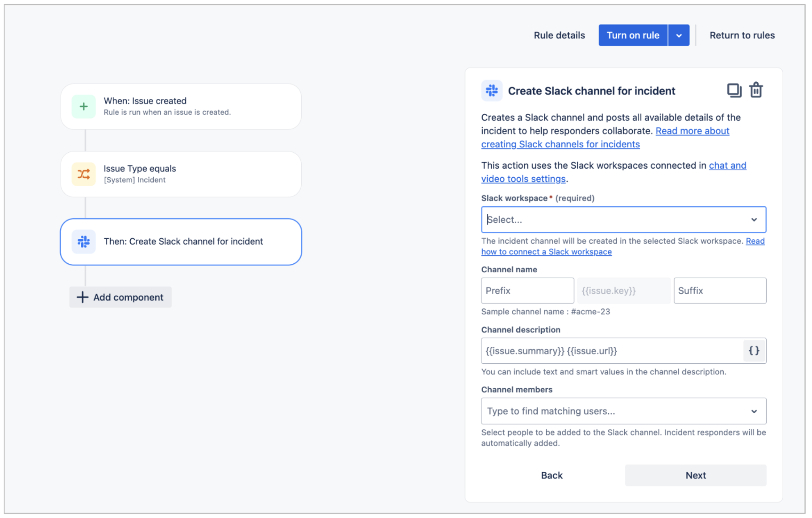Image resolution: width=812 pixels, height=518 pixels.
Task: Open Rule details
Action: click(559, 35)
